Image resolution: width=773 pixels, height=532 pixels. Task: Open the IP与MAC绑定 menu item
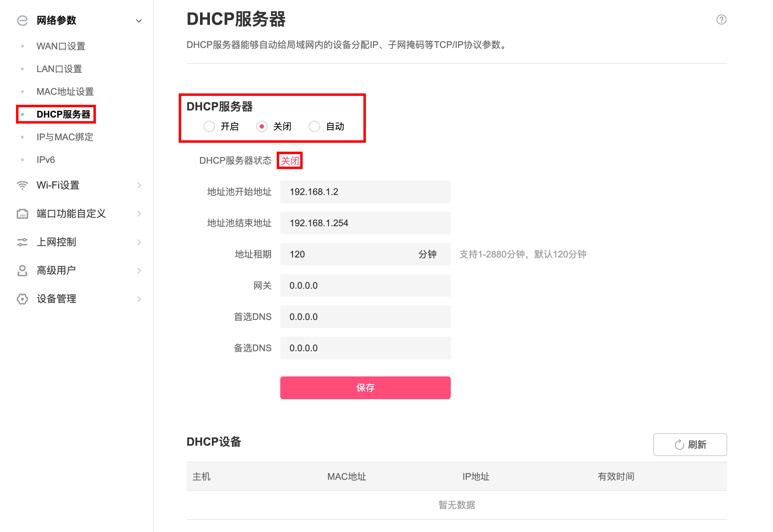tap(65, 137)
